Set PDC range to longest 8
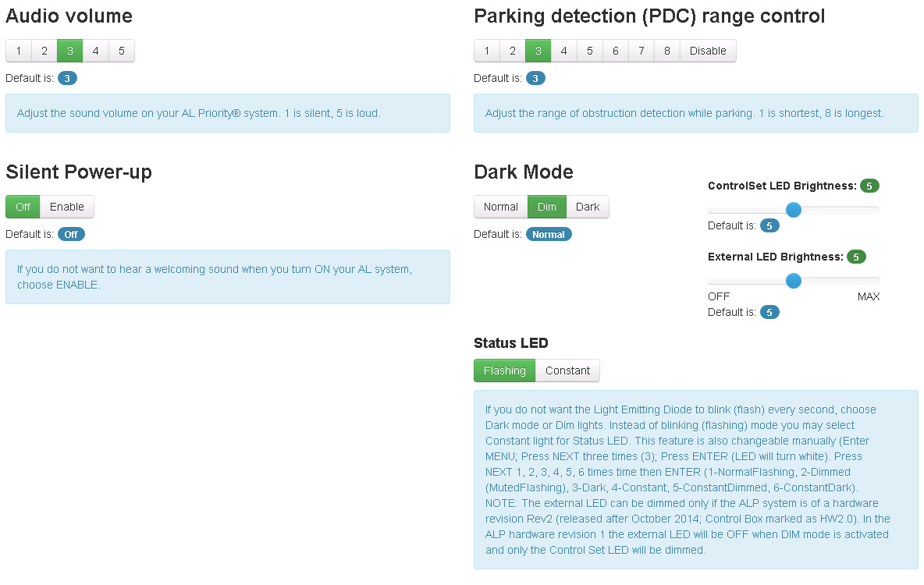The height and width of the screenshot is (585, 924). [667, 51]
